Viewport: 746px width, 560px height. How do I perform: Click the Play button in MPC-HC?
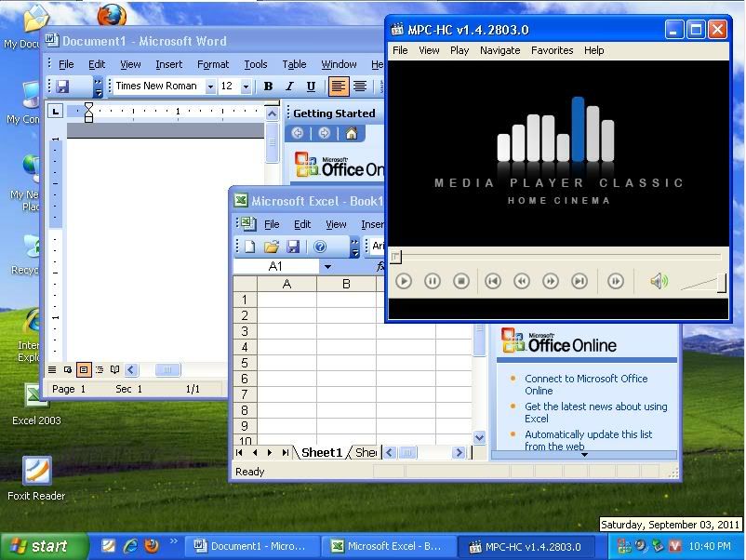point(404,281)
